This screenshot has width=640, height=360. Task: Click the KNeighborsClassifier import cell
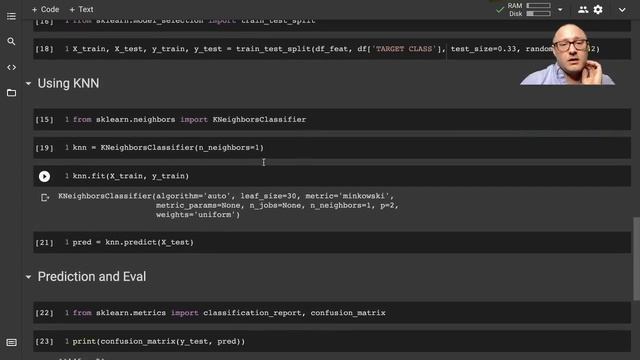pos(332,120)
